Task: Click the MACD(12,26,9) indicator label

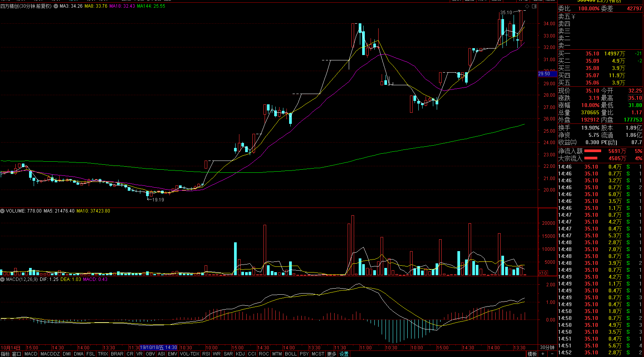Action: (x=22, y=279)
